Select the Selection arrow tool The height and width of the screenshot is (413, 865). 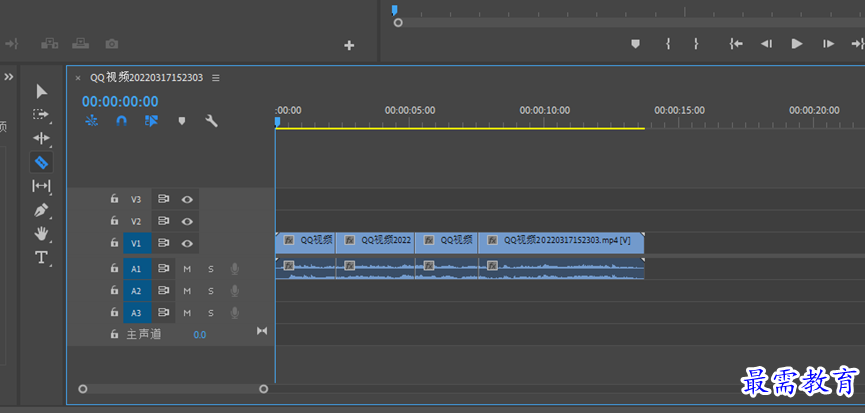click(x=42, y=91)
